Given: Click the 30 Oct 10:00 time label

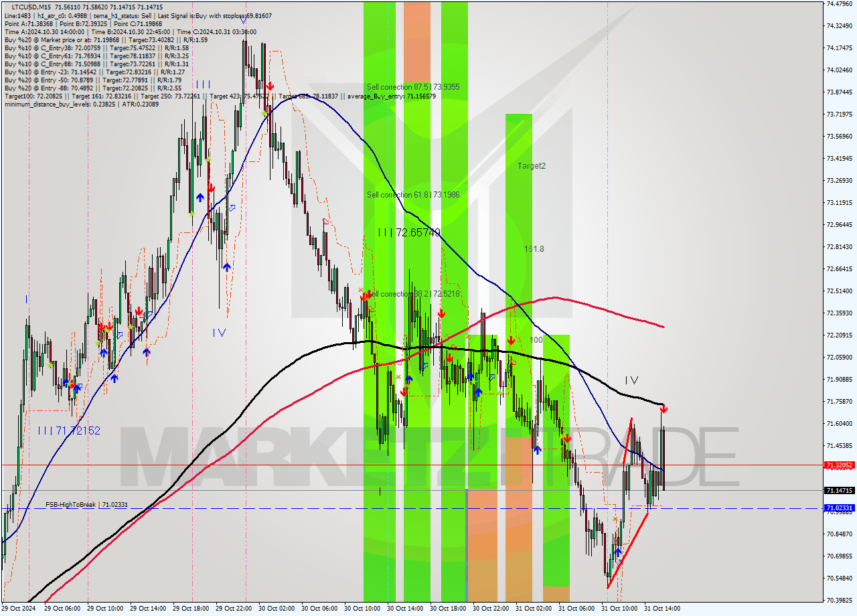Looking at the screenshot, I should click(x=362, y=609).
